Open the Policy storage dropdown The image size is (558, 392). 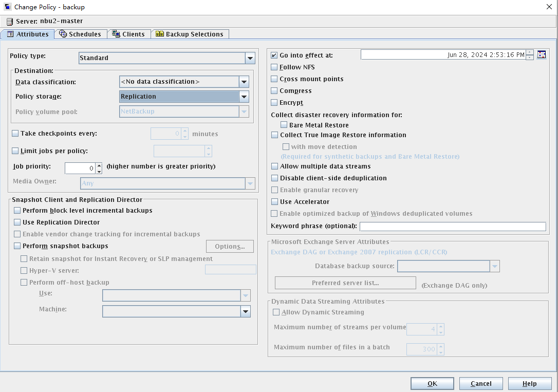[x=244, y=97]
